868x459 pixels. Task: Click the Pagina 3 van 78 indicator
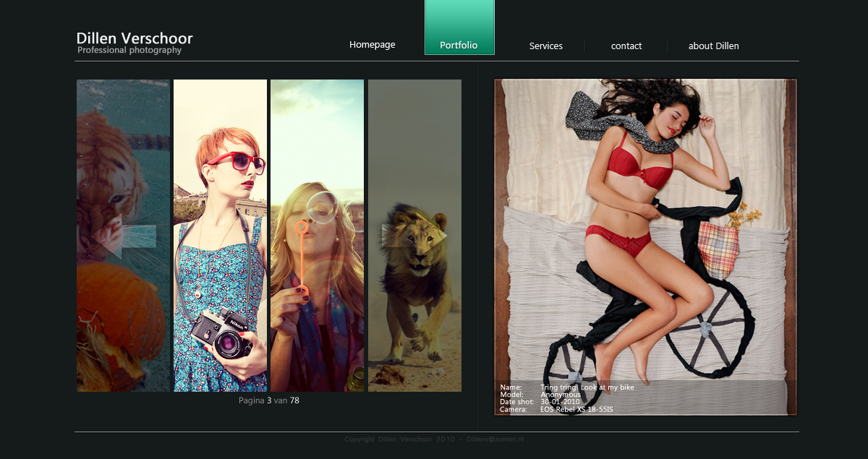coord(269,400)
